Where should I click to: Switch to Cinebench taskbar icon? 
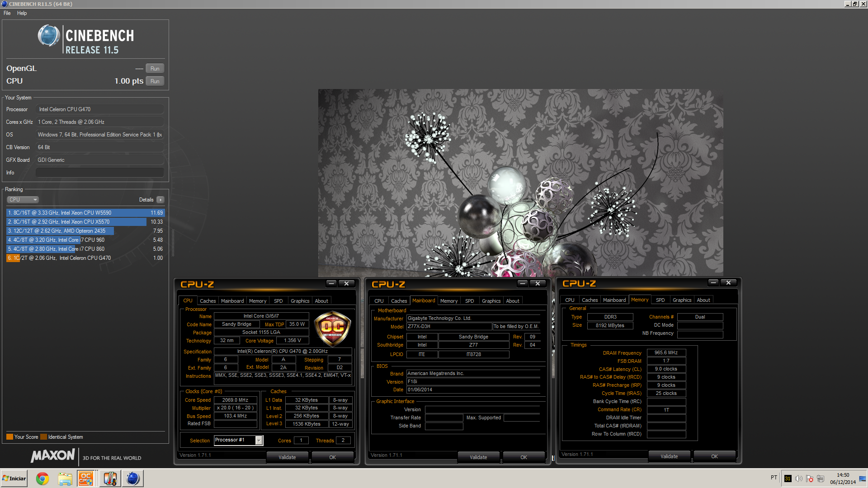[x=133, y=479]
